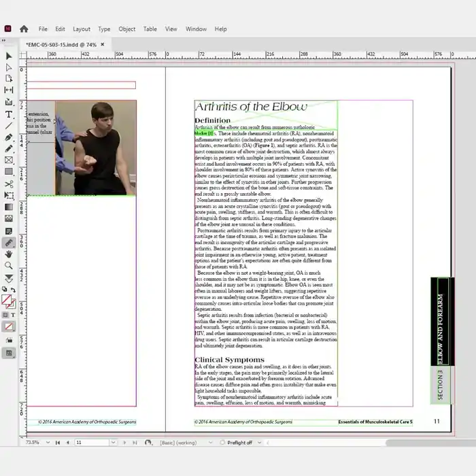Click the Fill color swatch in toolbar

click(x=6, y=300)
